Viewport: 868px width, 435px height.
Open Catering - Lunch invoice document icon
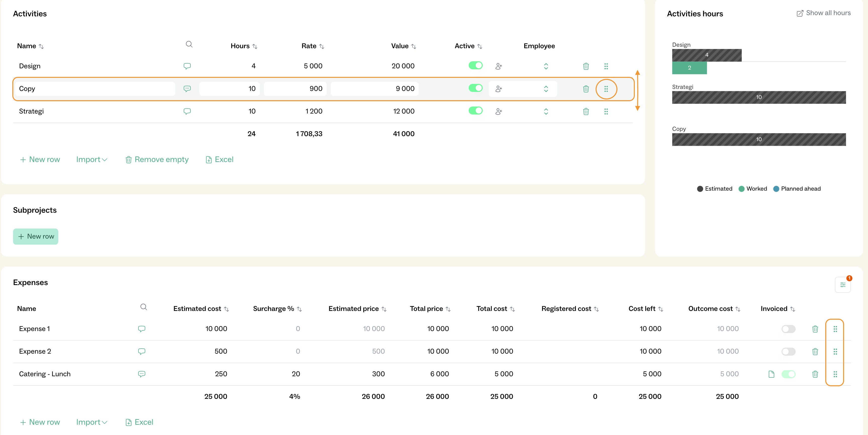[x=771, y=374]
